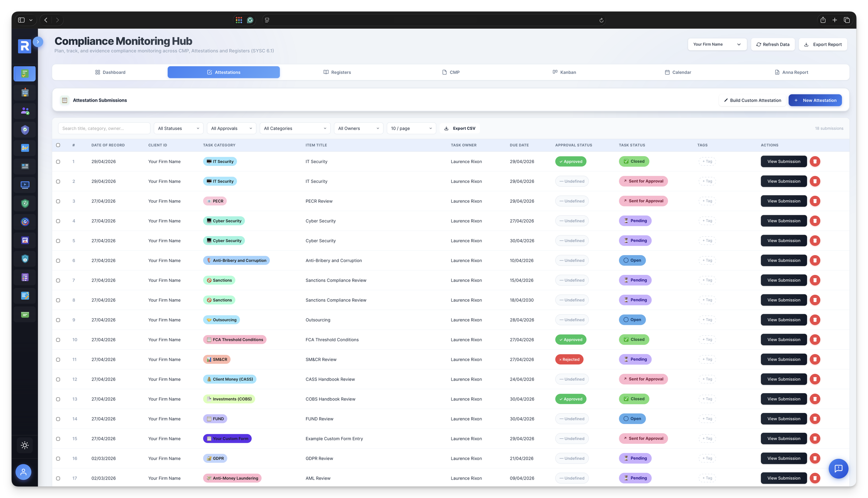The image size is (868, 498).
Task: Click the Refresh Data button
Action: 773,44
